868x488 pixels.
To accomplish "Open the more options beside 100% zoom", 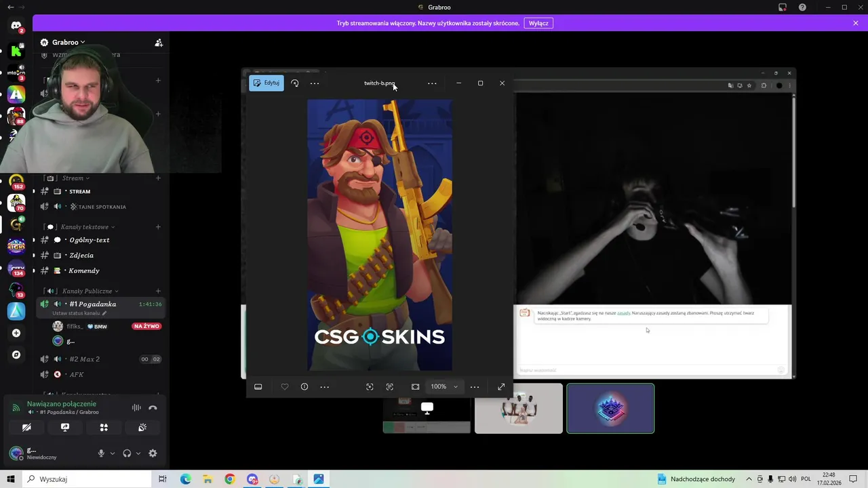I will click(475, 387).
